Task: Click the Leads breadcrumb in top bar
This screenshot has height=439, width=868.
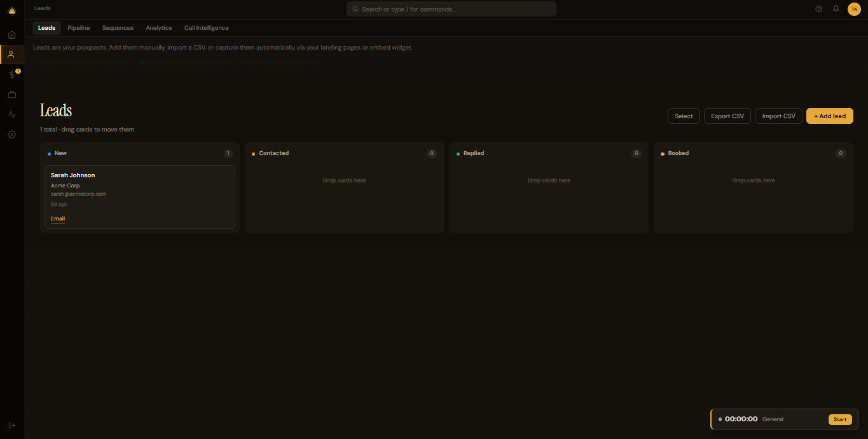Action: point(43,8)
